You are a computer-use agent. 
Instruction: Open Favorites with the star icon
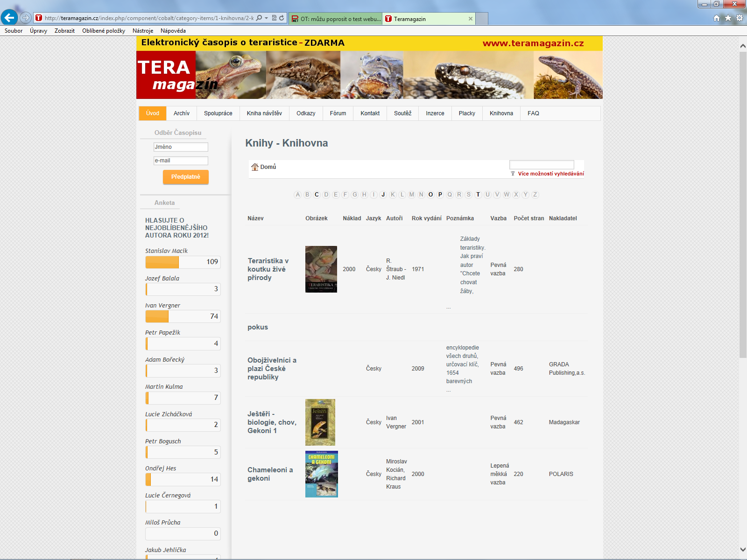click(x=728, y=18)
